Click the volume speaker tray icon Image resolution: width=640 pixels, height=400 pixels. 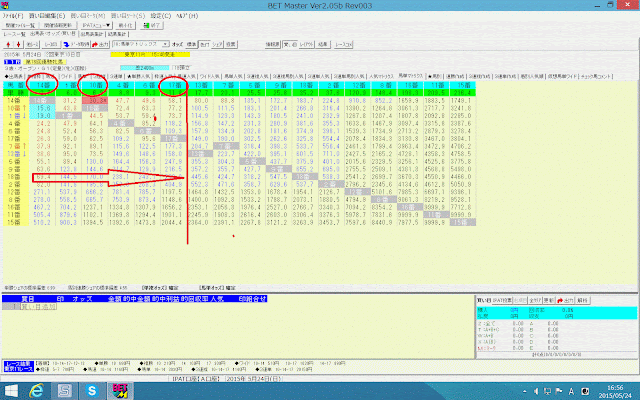coord(536,391)
